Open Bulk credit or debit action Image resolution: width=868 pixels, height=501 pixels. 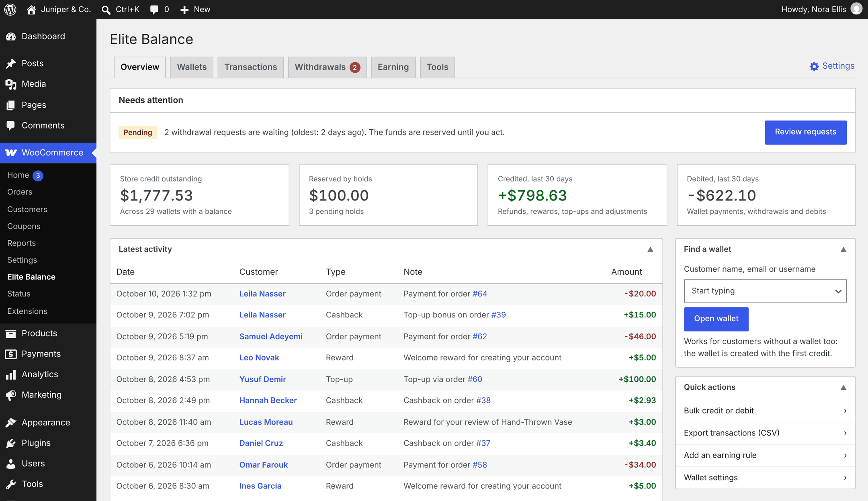[x=765, y=411]
